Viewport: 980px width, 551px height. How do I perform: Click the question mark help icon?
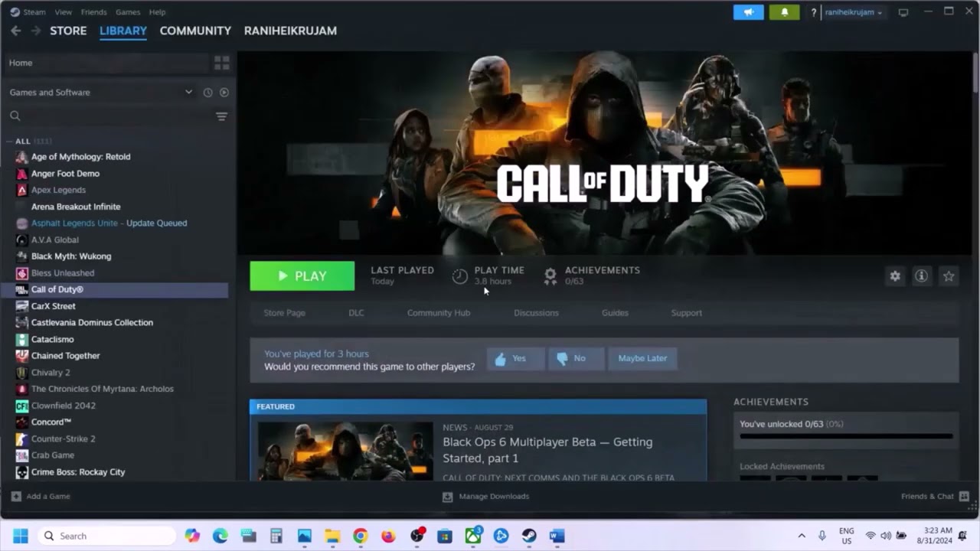pyautogui.click(x=814, y=12)
